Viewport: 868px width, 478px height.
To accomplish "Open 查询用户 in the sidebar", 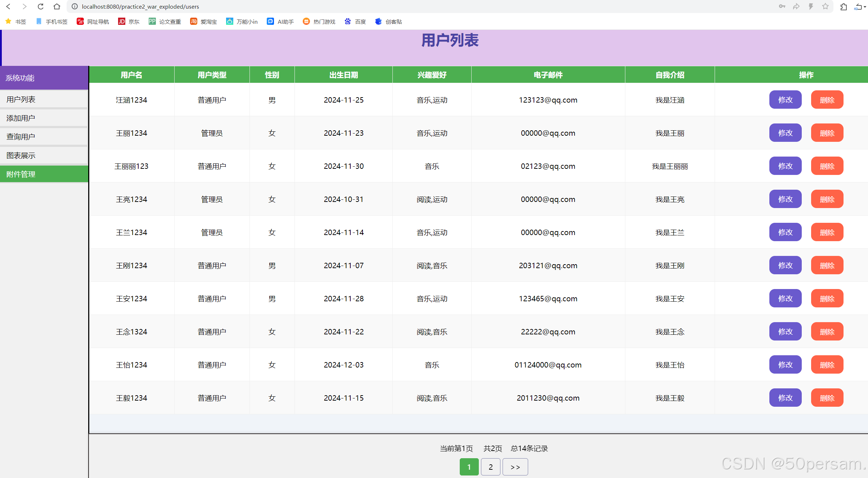I will (44, 137).
